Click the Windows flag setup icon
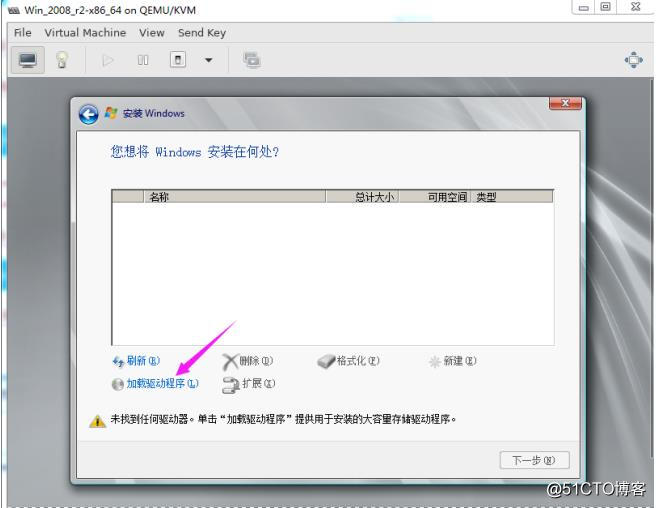This screenshot has height=508, width=656. (111, 113)
